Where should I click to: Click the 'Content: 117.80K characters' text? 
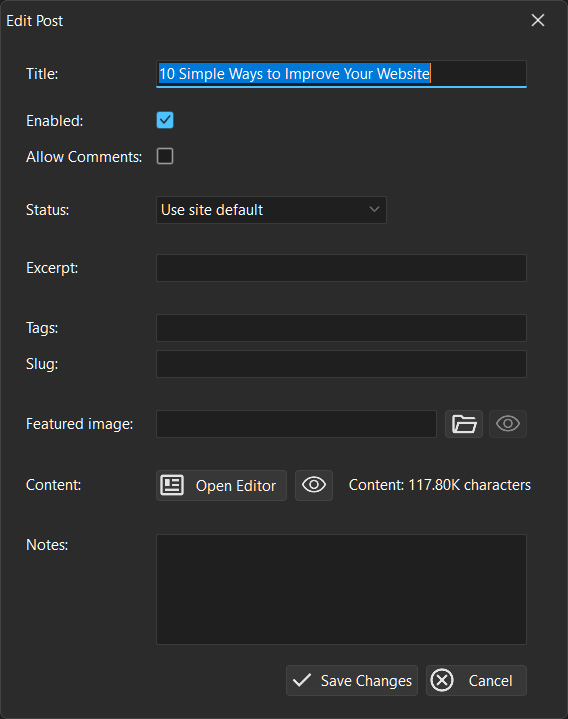(x=440, y=485)
